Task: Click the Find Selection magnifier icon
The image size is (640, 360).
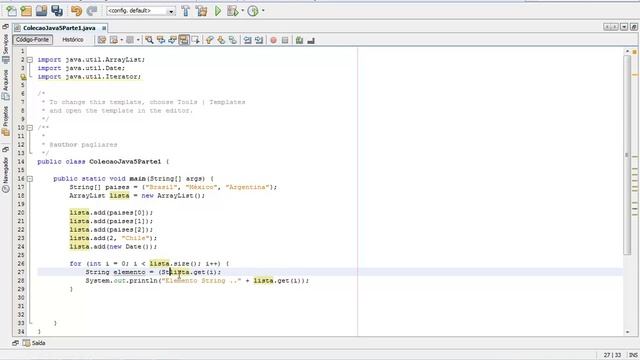Action: [x=149, y=40]
